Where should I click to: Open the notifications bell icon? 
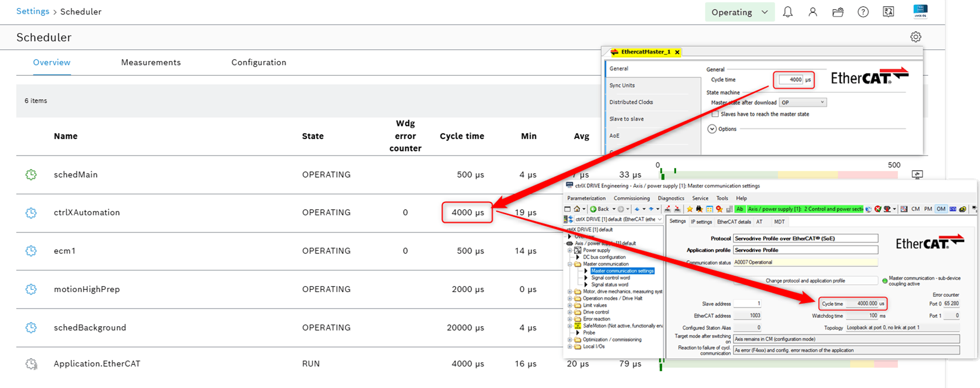788,12
